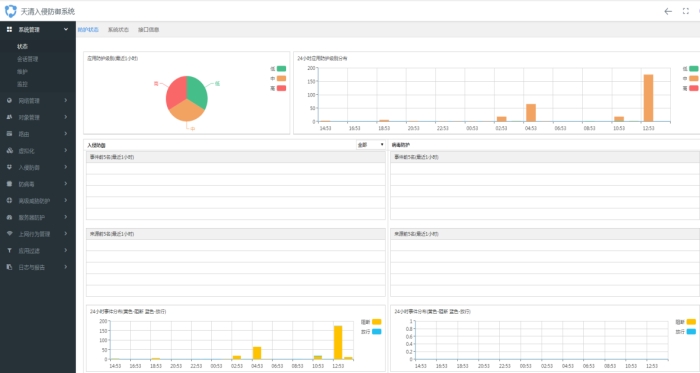Click the 防病毒 bug icon
The image size is (700, 373).
tap(9, 183)
